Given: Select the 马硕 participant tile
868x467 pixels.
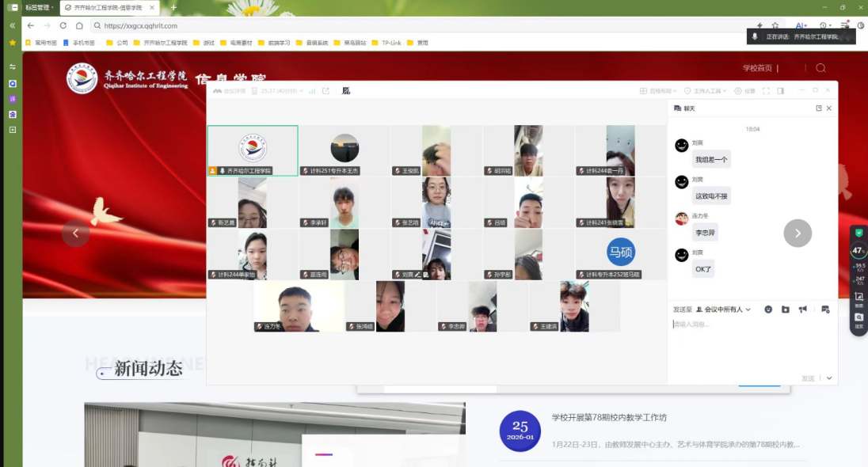Looking at the screenshot, I should click(621, 254).
